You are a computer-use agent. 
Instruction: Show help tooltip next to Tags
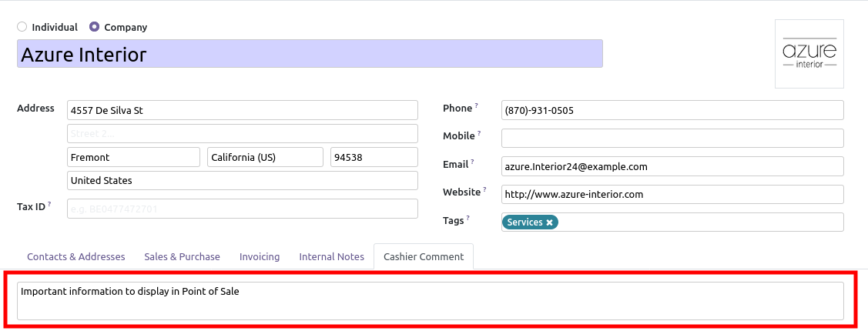click(468, 218)
